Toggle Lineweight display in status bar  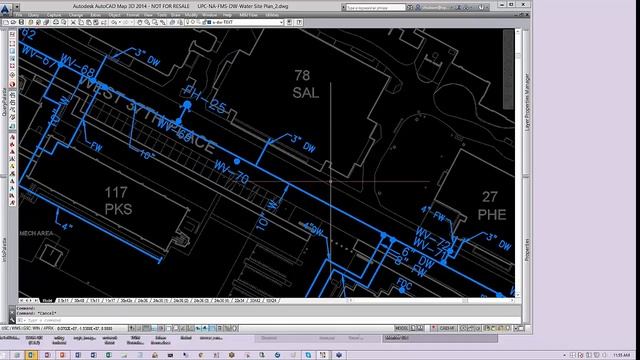205,328
